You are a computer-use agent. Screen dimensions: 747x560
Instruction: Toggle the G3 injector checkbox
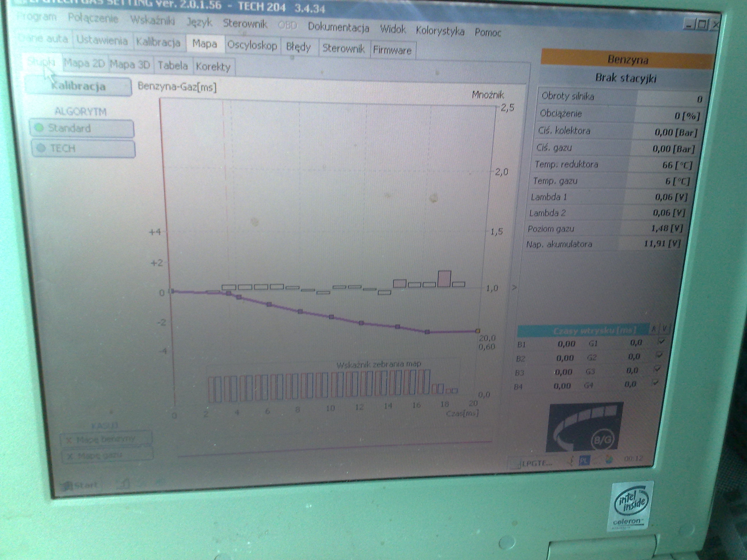click(x=657, y=369)
